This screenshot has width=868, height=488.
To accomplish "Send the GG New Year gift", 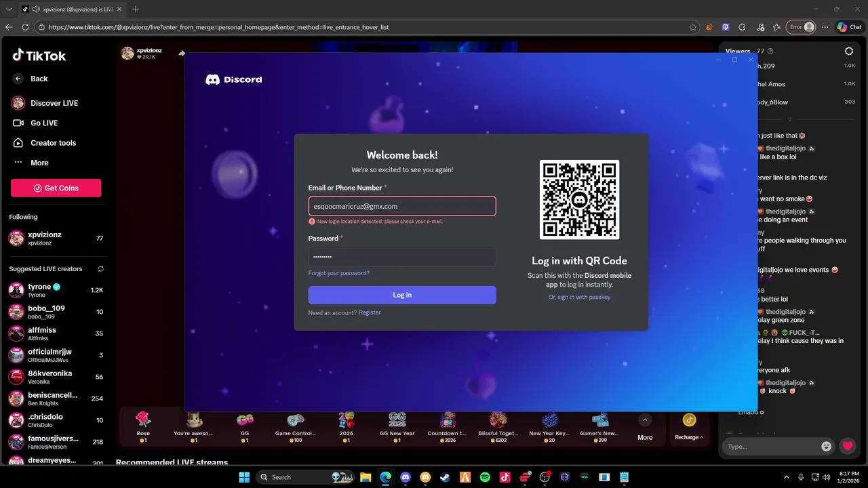I will coord(397,426).
